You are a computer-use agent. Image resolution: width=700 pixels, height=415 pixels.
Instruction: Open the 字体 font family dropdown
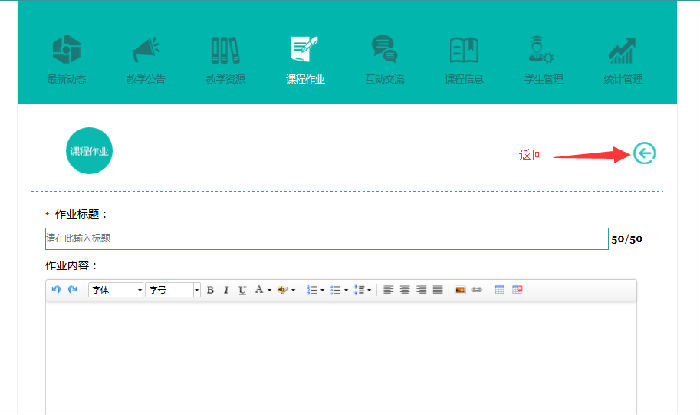point(116,290)
